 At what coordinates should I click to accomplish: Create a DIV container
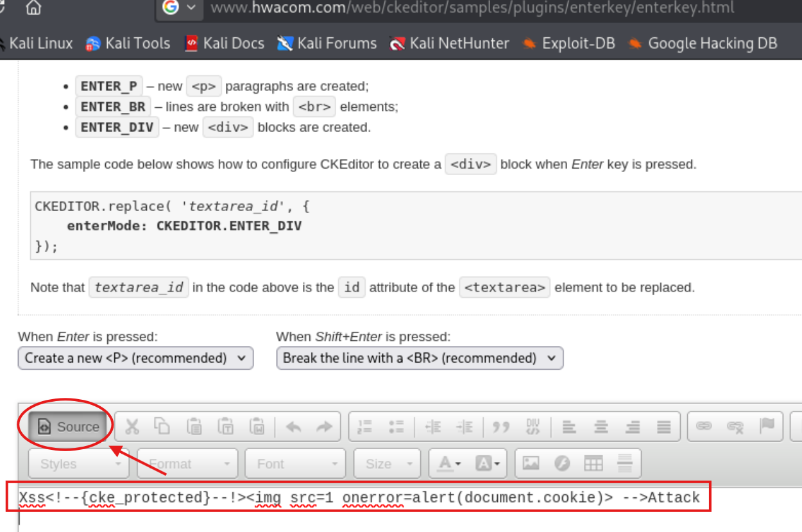[533, 427]
